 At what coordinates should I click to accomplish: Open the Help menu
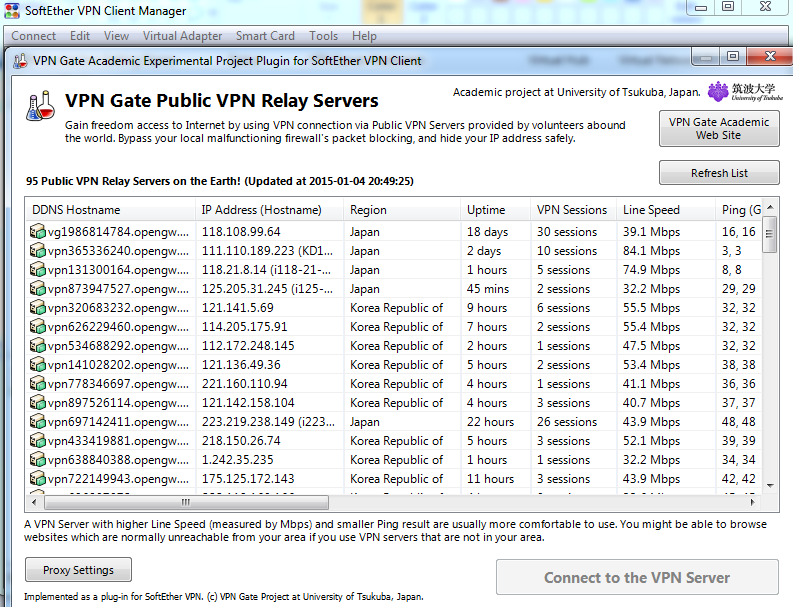(x=364, y=36)
